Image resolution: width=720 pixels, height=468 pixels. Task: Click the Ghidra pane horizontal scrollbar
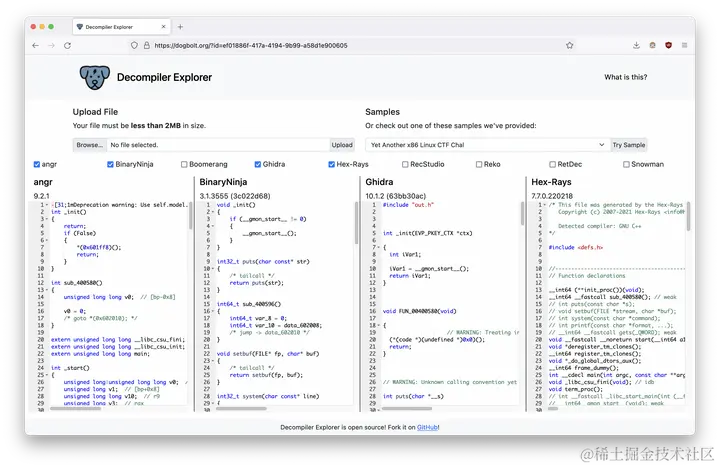407,408
